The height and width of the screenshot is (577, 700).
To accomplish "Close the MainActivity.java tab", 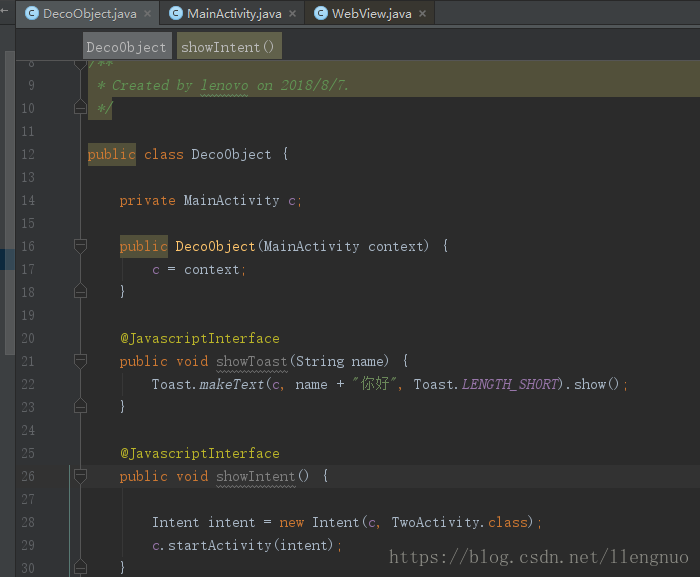I will point(292,14).
